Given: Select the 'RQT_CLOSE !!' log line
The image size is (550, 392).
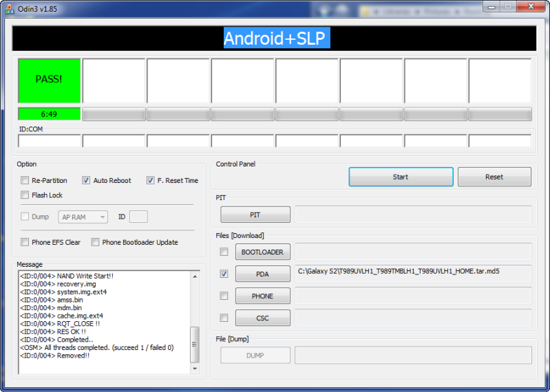Looking at the screenshot, I should [60, 324].
